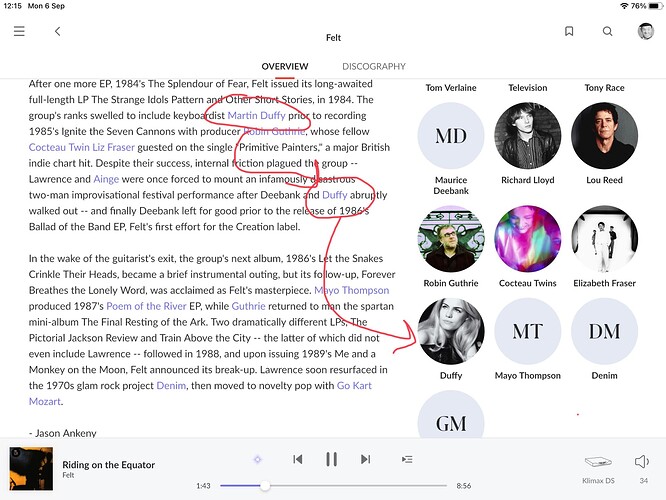
Task: Tap the Wi-Fi status icon
Action: (x=624, y=6)
